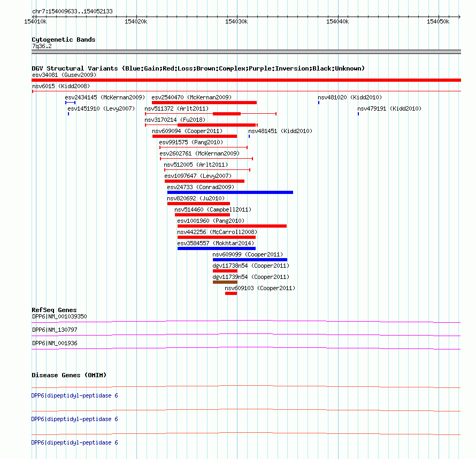
Task: Click the esv34081 (Gusev2009) red loss bar
Action: click(246, 80)
